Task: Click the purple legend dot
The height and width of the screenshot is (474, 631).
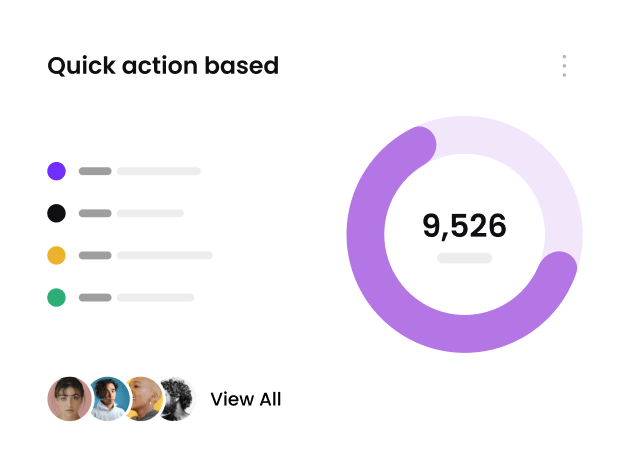Action: click(57, 171)
